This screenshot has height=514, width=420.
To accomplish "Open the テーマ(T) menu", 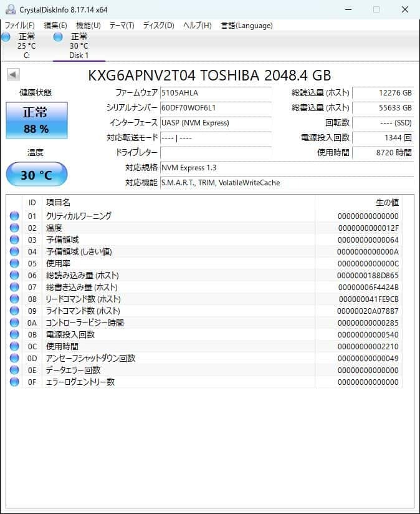I will [x=122, y=25].
